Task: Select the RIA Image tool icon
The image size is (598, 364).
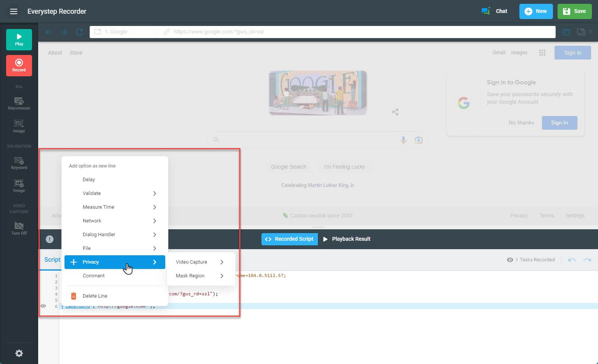Action: (x=19, y=126)
